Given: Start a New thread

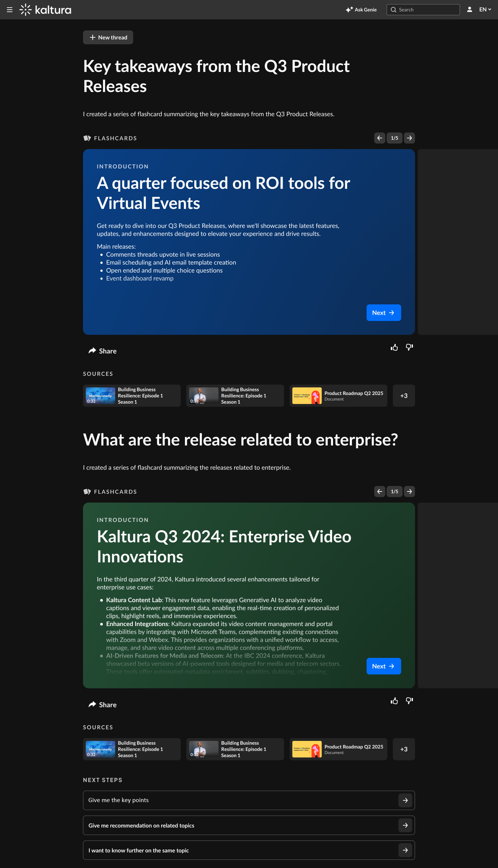Looking at the screenshot, I should click(x=108, y=37).
